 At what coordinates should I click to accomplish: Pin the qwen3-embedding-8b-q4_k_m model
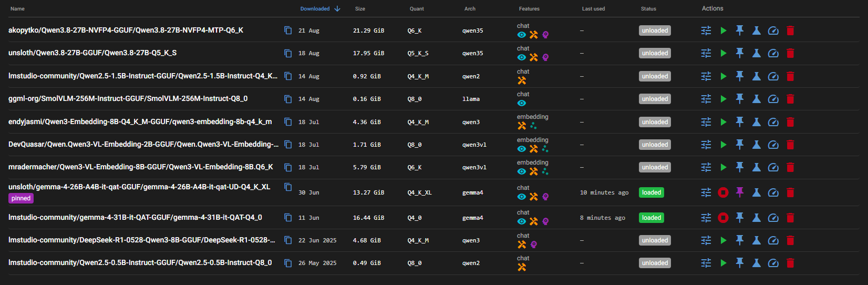740,122
